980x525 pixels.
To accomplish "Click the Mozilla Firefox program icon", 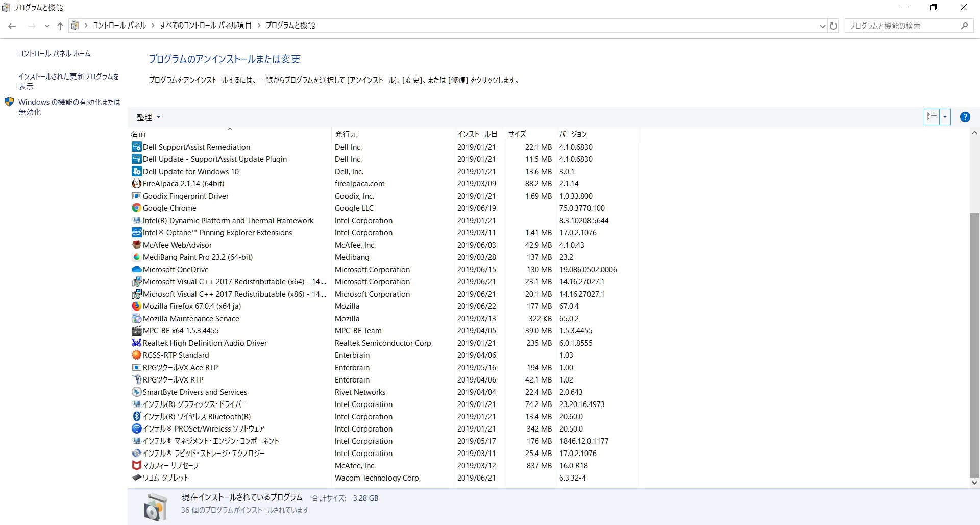I will coord(136,306).
